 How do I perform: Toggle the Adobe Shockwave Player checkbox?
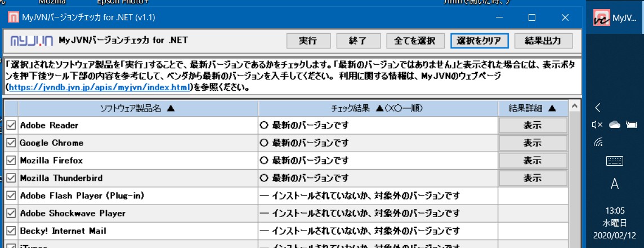point(11,214)
